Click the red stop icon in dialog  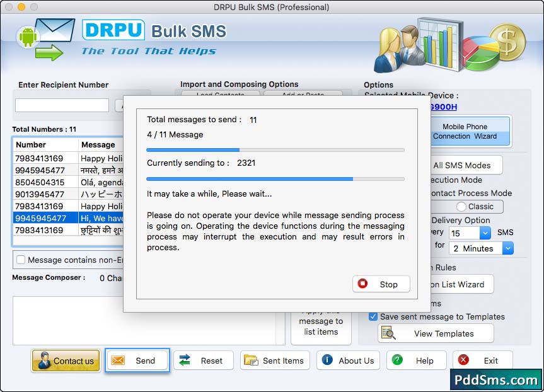pos(362,284)
